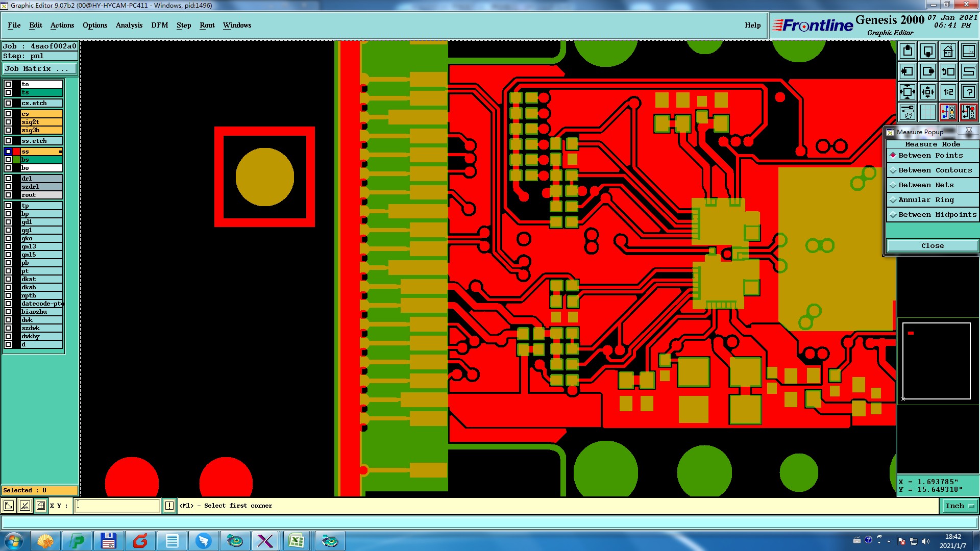980x551 pixels.
Task: Click the pan up arrow icon
Action: click(x=908, y=51)
